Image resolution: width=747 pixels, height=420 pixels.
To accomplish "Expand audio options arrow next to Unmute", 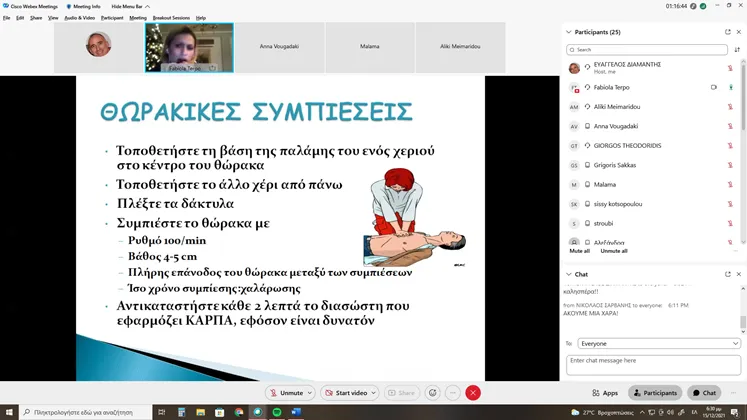I will click(x=310, y=393).
